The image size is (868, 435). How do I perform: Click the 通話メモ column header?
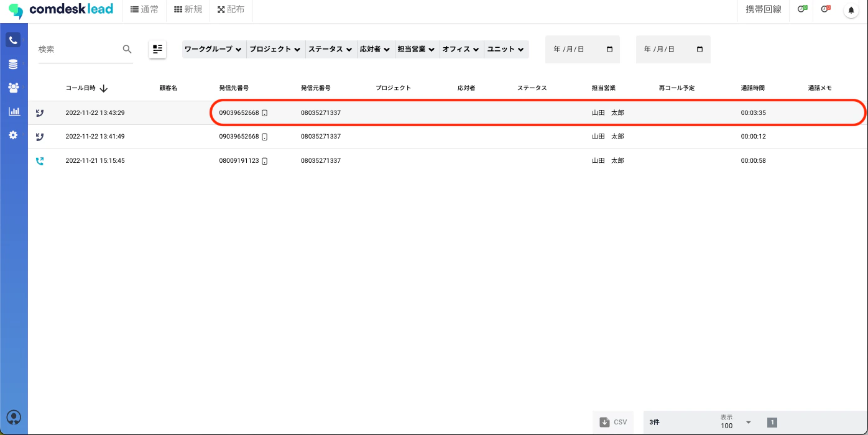pyautogui.click(x=820, y=88)
